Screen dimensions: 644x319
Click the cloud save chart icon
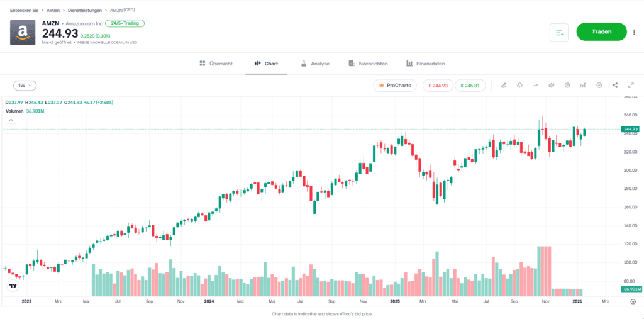519,85
